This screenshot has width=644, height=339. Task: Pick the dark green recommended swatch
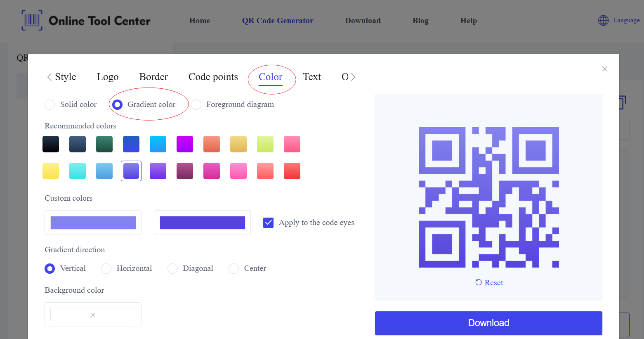click(104, 144)
